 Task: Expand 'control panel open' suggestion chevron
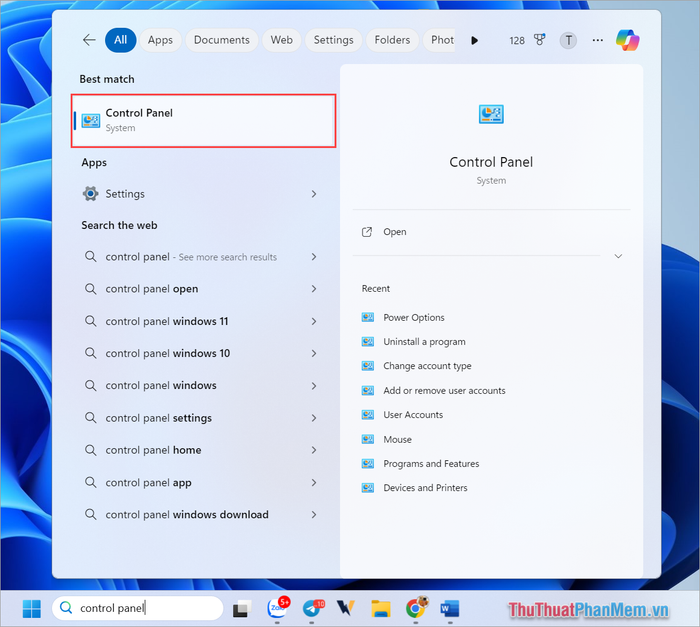pos(314,289)
